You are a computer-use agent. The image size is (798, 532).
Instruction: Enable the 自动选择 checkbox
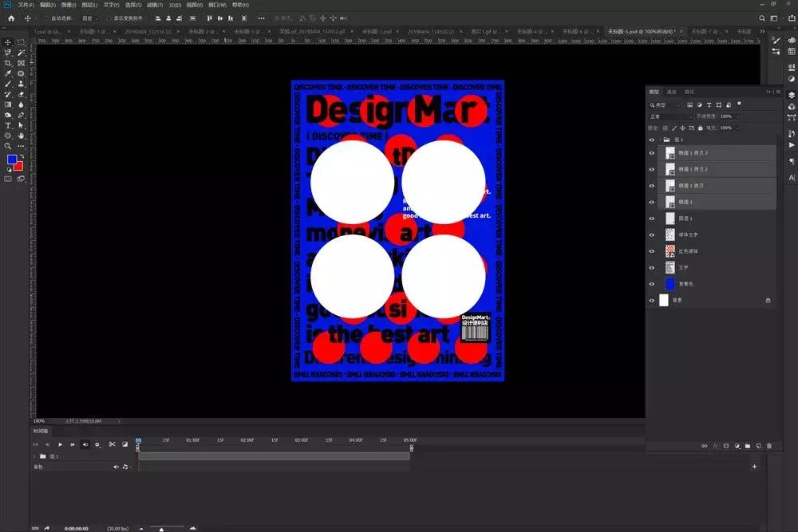pos(46,18)
